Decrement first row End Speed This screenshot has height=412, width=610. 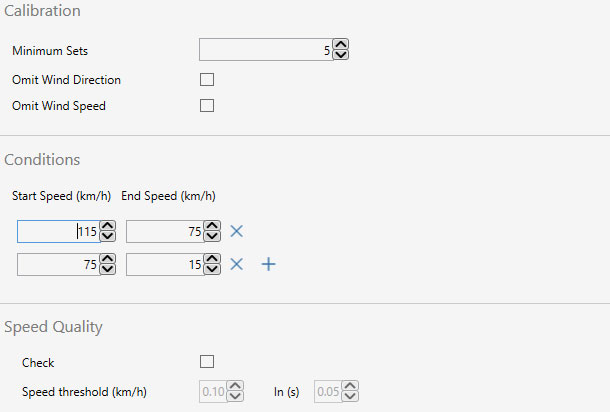[x=211, y=237]
